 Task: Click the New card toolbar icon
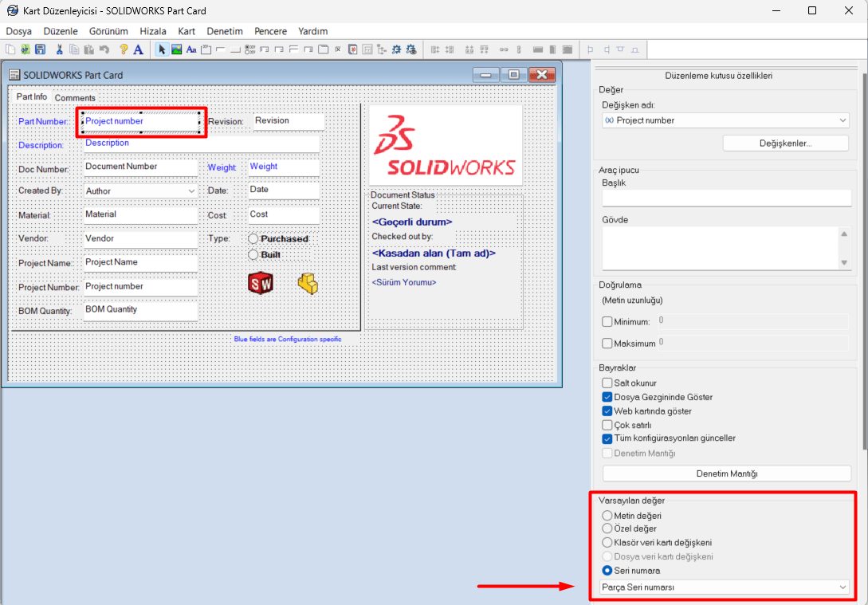point(10,49)
